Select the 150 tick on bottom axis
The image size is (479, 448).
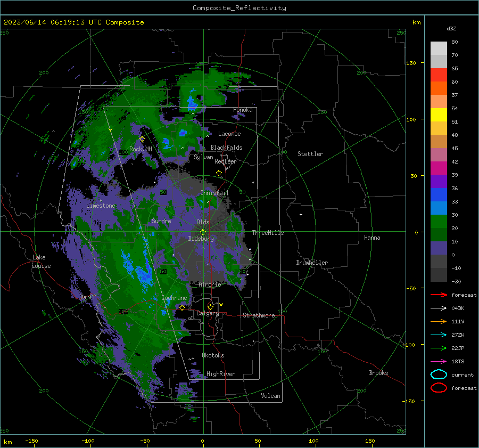tap(370, 441)
